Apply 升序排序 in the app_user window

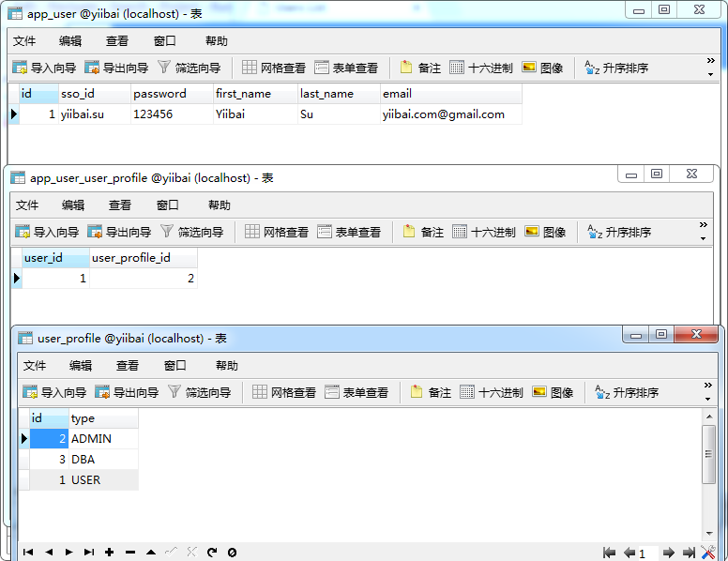click(x=616, y=68)
